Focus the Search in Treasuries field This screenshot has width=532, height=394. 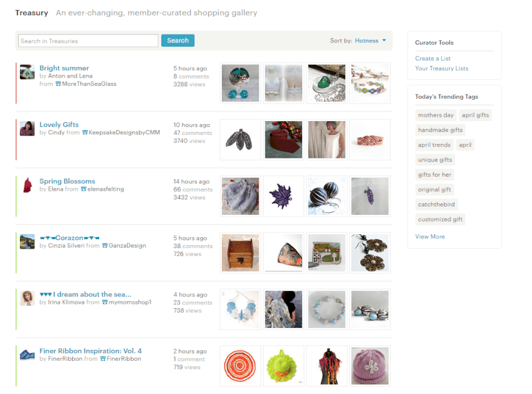click(88, 41)
